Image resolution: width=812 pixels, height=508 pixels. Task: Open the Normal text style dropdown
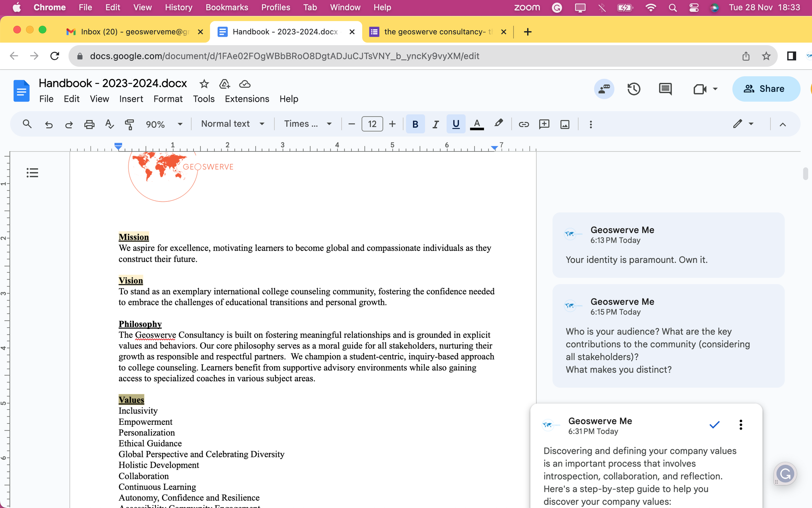[233, 124]
